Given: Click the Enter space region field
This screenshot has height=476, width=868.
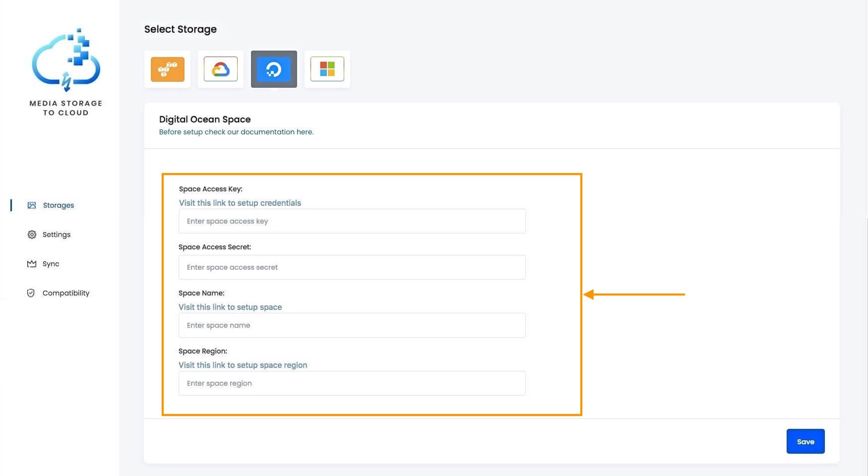Looking at the screenshot, I should click(352, 383).
